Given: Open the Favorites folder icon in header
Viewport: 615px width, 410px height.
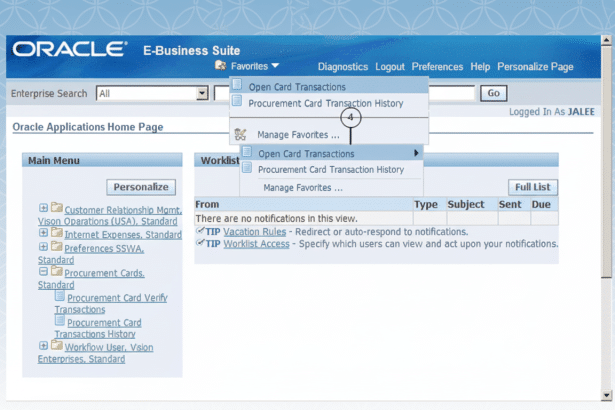Looking at the screenshot, I should click(x=220, y=65).
